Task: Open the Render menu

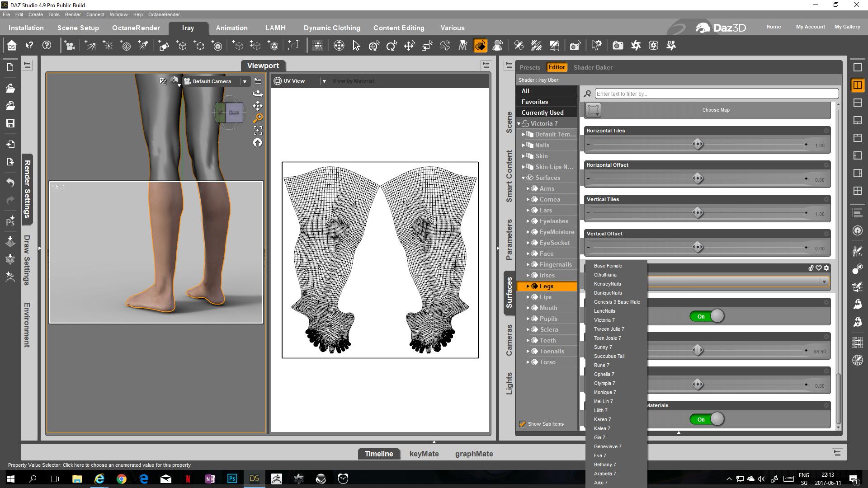Action: click(73, 14)
